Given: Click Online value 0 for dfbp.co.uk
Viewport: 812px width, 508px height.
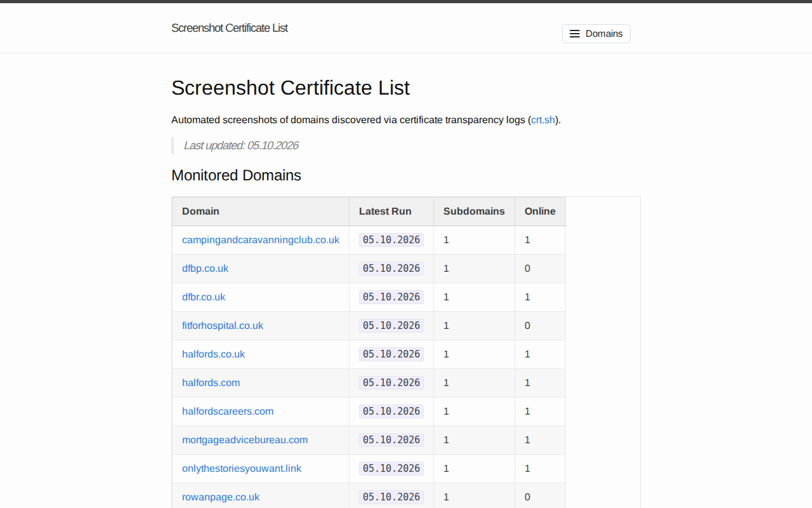Looking at the screenshot, I should point(527,269).
